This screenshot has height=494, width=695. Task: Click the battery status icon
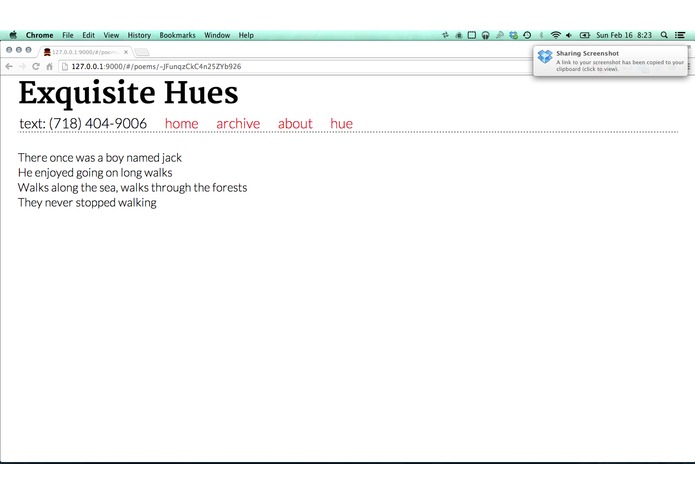coord(585,35)
